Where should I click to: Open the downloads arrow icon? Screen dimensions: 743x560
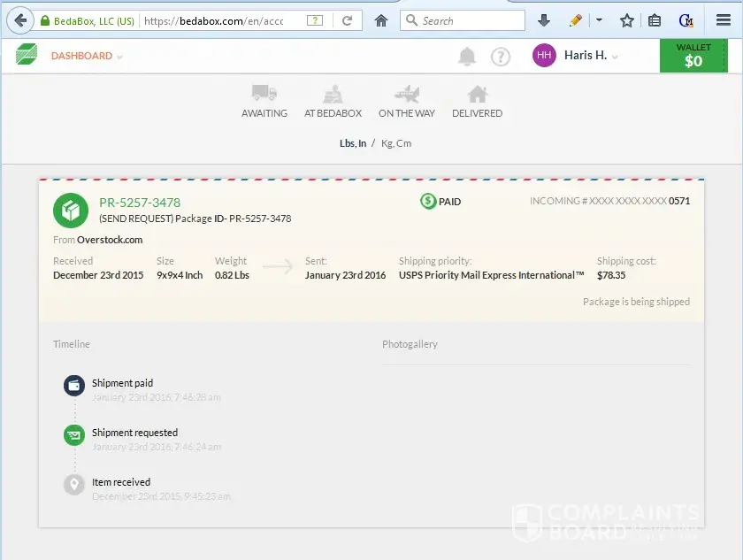coord(544,20)
